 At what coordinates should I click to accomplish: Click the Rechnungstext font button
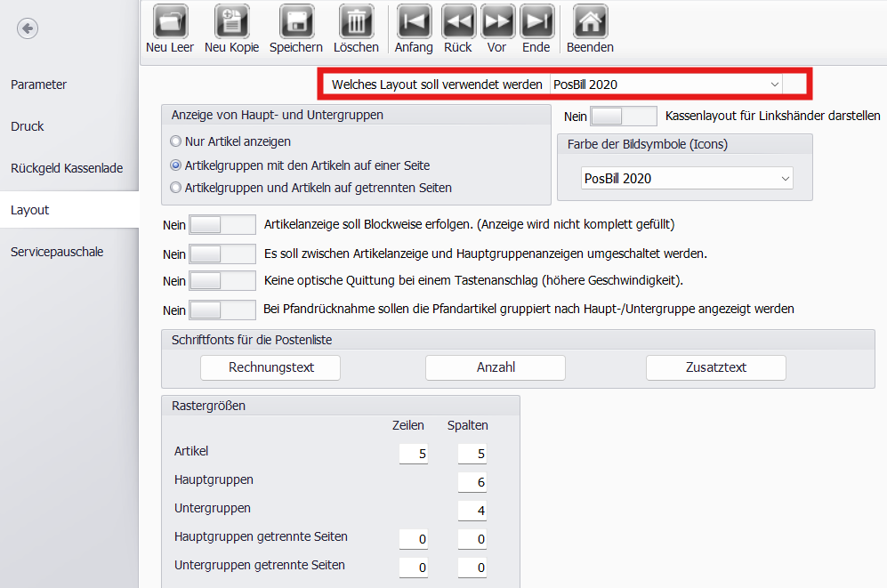270,367
